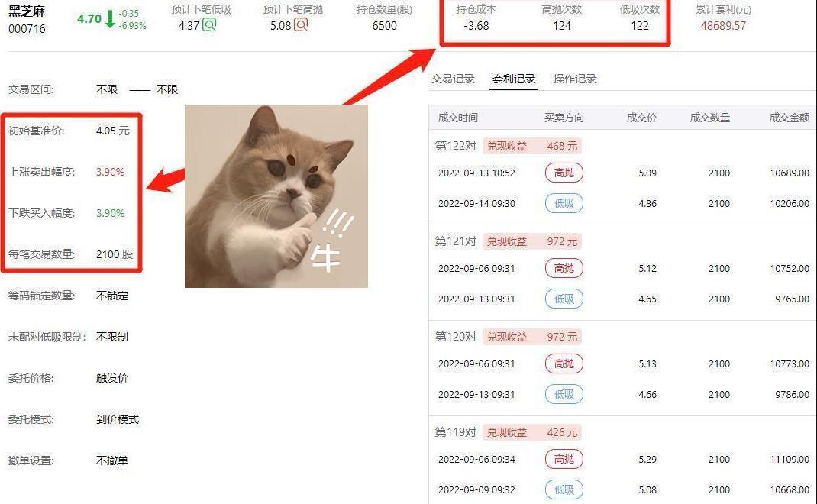Select the 套利记录 tab
This screenshot has height=504, width=817.
coord(514,79)
